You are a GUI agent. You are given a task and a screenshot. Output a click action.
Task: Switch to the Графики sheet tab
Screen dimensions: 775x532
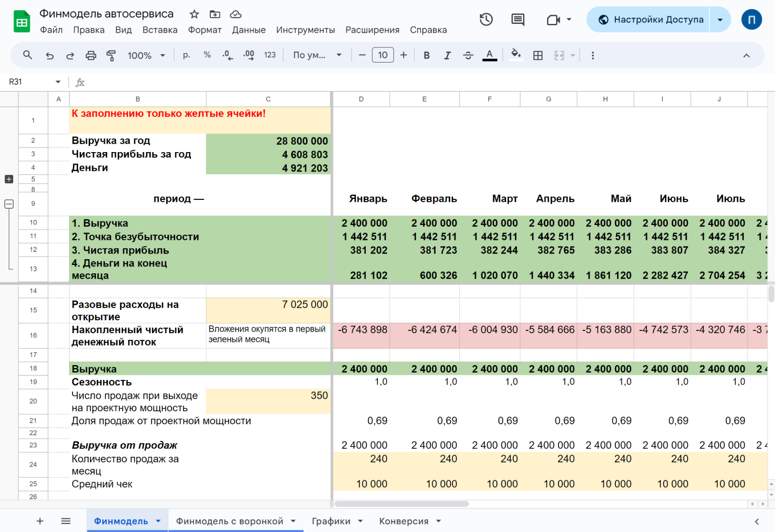(331, 521)
